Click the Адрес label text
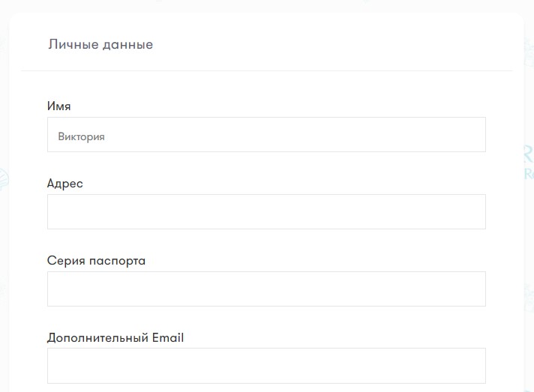The width and height of the screenshot is (534, 392). (x=65, y=184)
